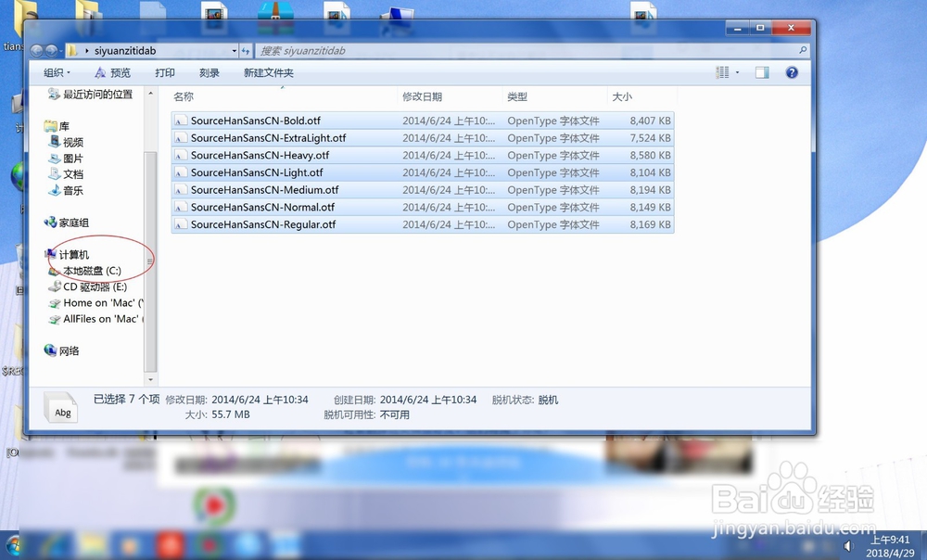Click the volume speaker tray icon

pos(848,546)
